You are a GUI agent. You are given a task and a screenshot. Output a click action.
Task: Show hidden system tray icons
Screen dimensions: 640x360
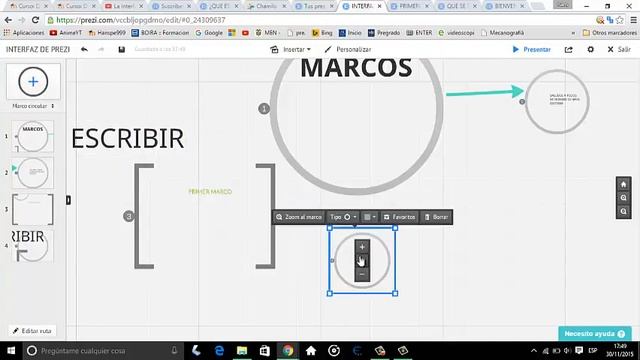[533, 351]
